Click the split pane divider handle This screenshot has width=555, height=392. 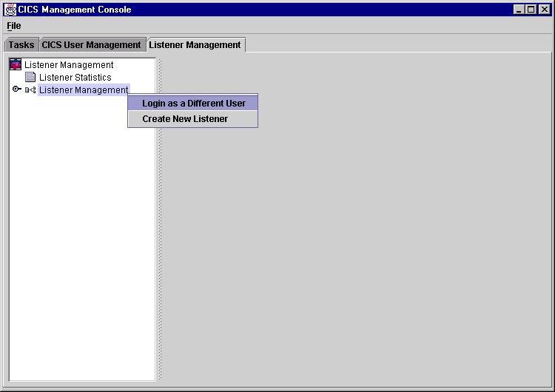coord(160,220)
